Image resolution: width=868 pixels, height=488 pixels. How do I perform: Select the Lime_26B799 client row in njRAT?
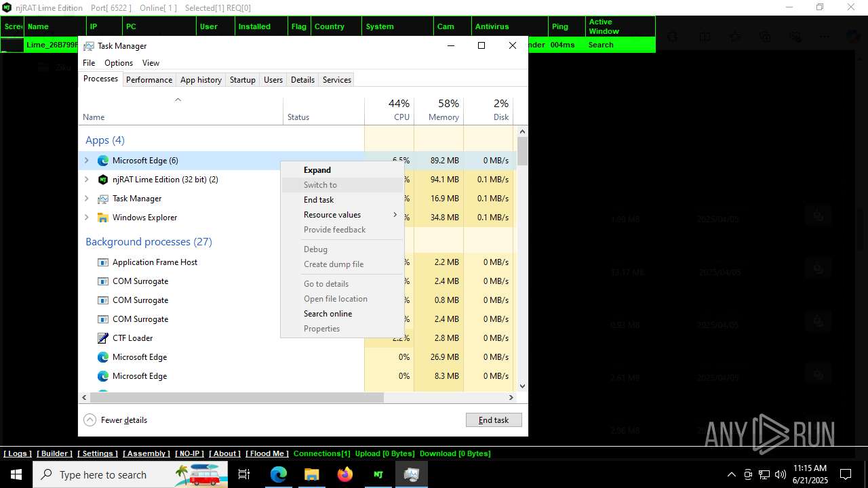point(328,45)
